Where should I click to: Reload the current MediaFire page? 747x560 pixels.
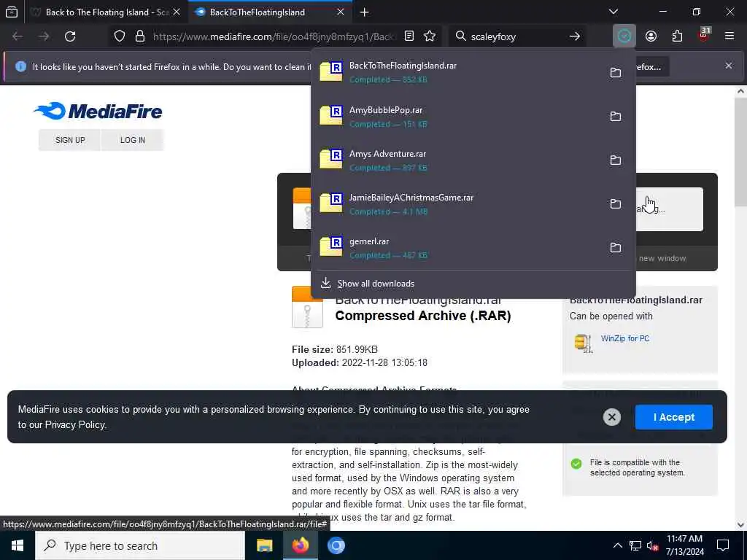tap(70, 36)
